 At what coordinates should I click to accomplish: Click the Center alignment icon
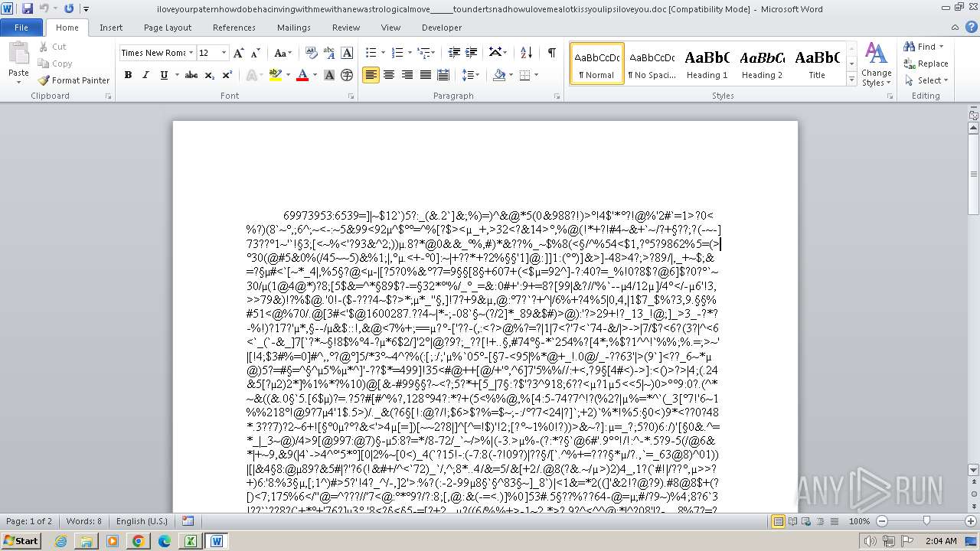389,75
